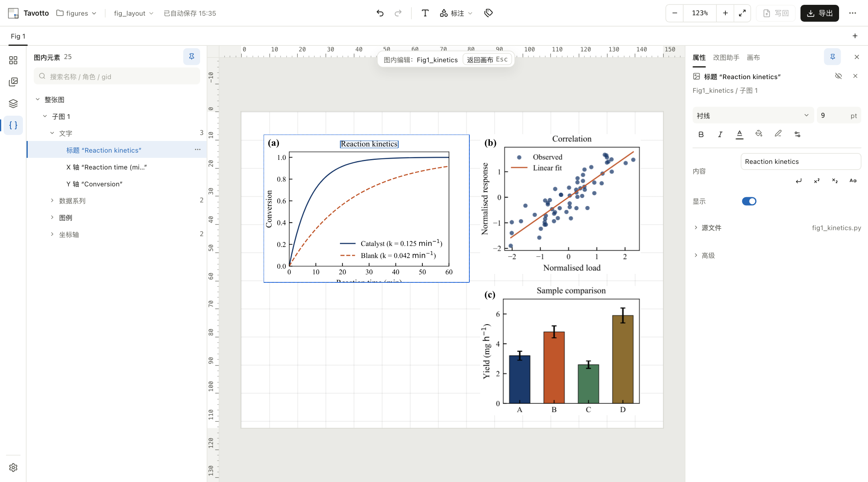This screenshot has height=482, width=868.
Task: Insert superscript formatting
Action: 817,181
